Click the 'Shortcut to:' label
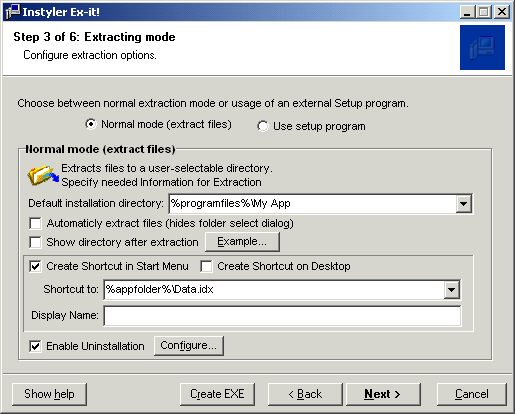 pos(71,289)
